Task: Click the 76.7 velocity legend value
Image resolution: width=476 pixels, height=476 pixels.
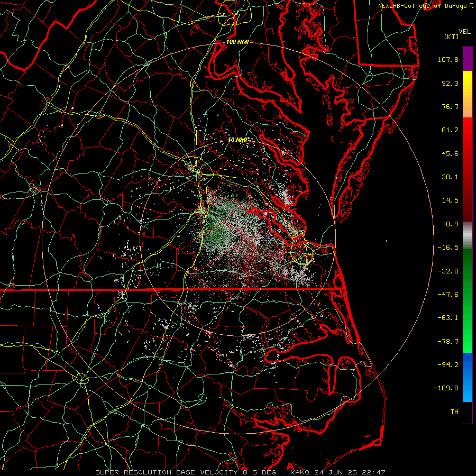Action: pyautogui.click(x=450, y=106)
